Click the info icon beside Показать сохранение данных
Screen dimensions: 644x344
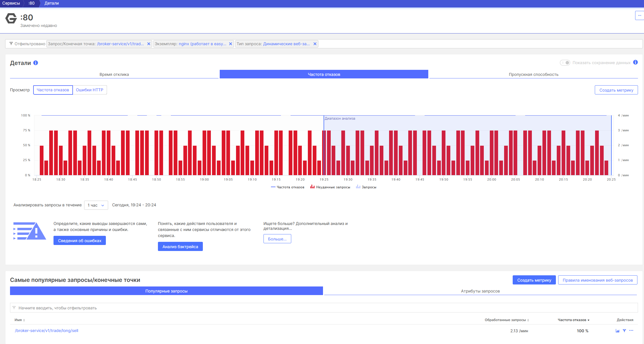click(x=635, y=62)
